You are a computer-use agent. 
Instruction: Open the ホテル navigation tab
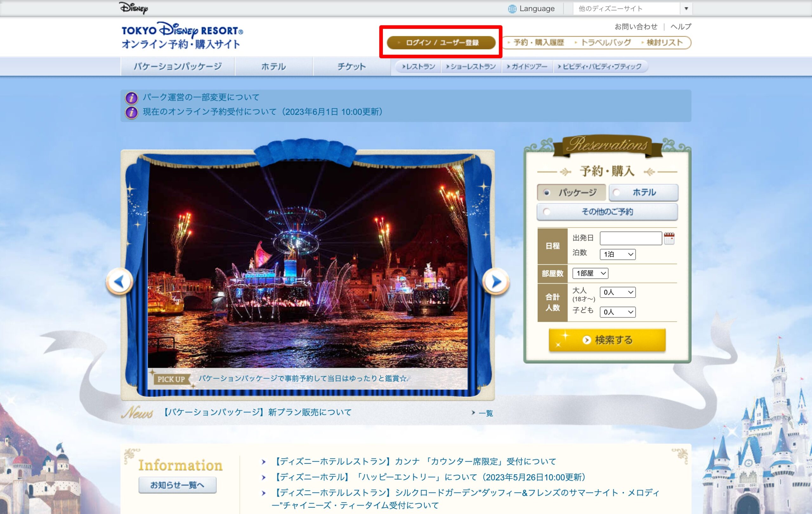pyautogui.click(x=273, y=66)
